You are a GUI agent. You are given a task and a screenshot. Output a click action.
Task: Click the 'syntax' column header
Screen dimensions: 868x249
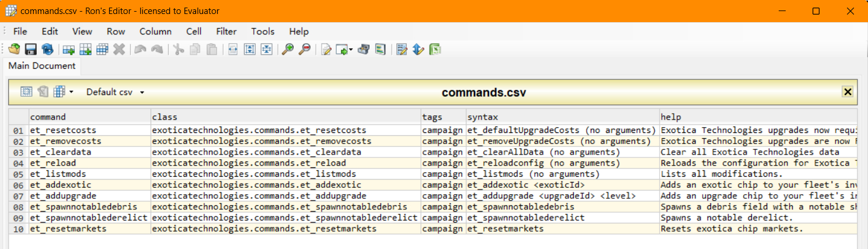pyautogui.click(x=563, y=117)
